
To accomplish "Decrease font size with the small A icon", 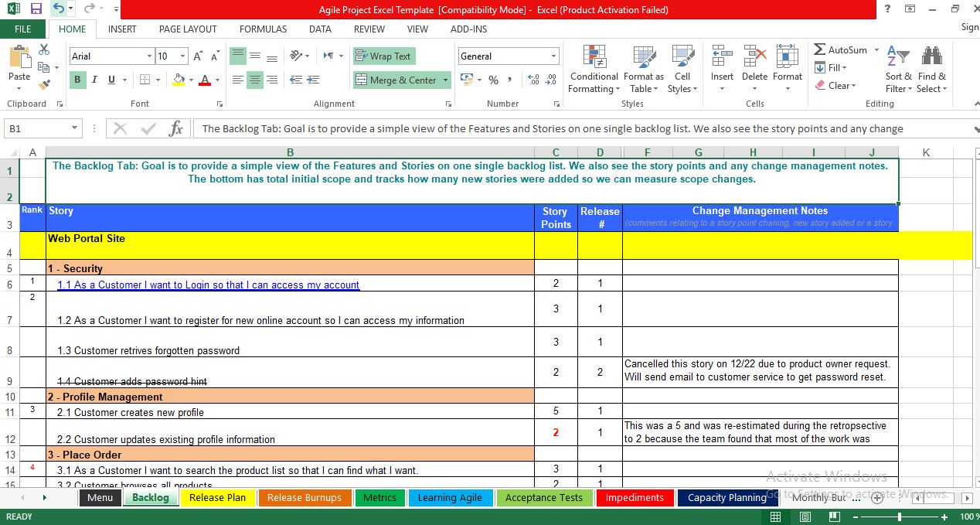I will point(216,56).
